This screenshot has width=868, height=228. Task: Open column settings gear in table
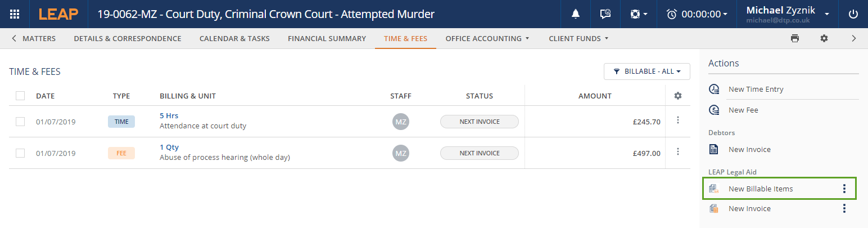click(678, 96)
